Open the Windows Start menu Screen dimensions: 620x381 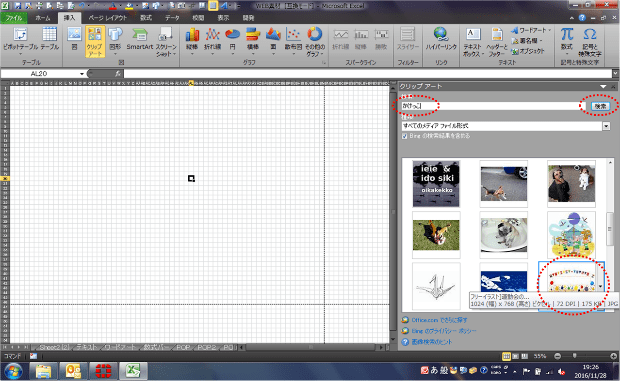(x=13, y=372)
